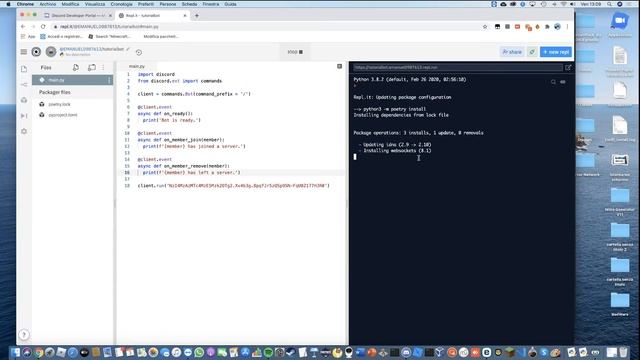
Task: Click the 'import discord' code line
Action: click(x=156, y=74)
